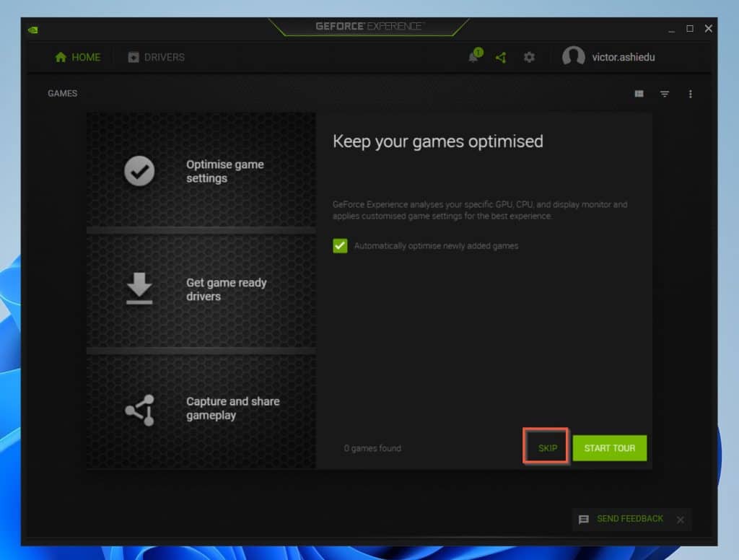Click the 0 games found text
The width and height of the screenshot is (739, 560).
tap(372, 448)
